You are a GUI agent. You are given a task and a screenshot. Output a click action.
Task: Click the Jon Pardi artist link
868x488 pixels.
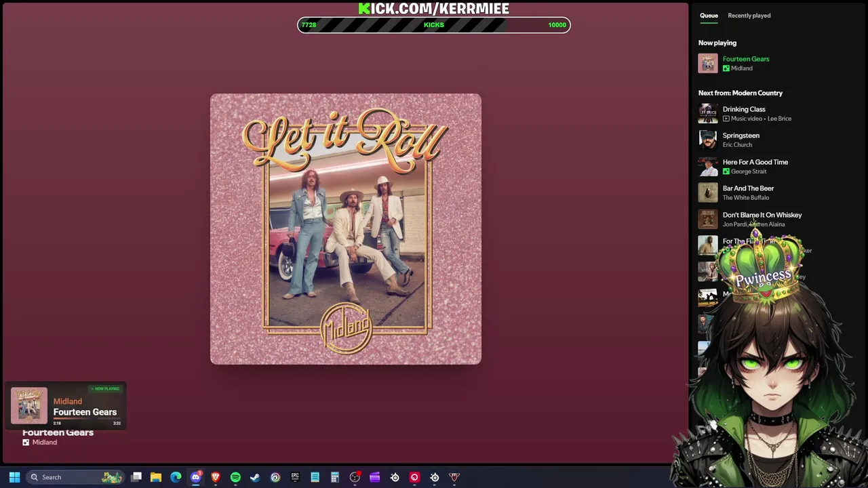735,224
